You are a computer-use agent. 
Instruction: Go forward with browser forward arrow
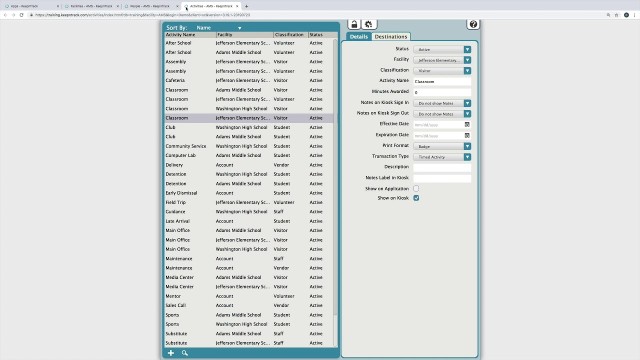pyautogui.click(x=13, y=15)
